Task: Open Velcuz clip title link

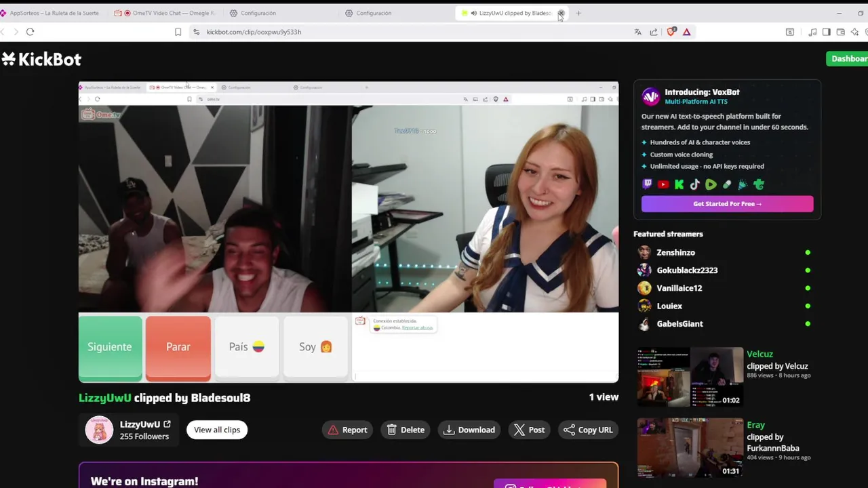Action: [759, 354]
